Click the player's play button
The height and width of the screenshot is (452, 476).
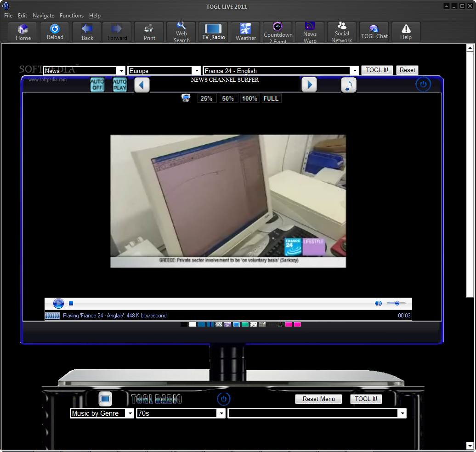[58, 303]
